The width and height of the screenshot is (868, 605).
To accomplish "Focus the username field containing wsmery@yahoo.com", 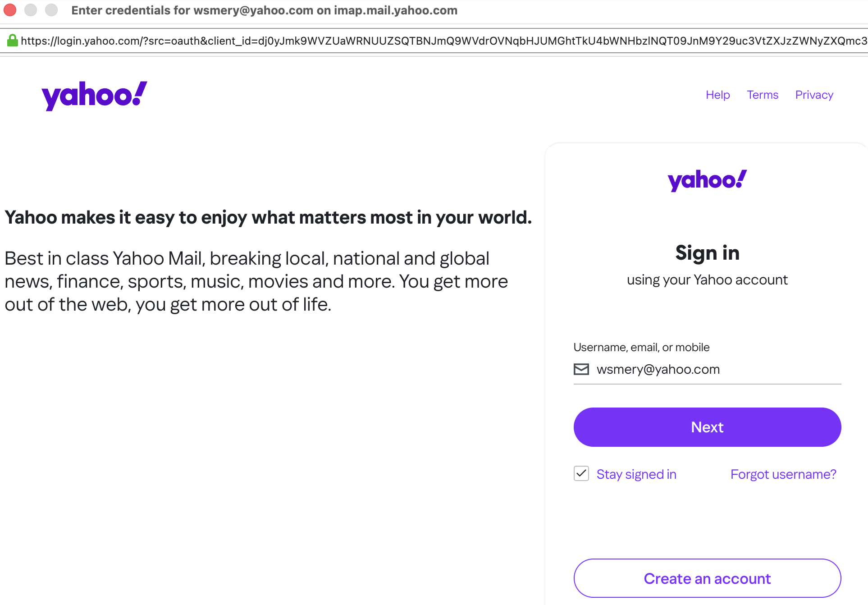I will (717, 369).
